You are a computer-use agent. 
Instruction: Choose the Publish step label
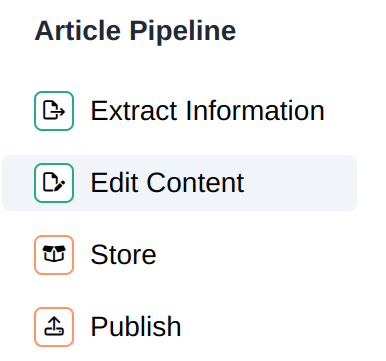coord(136,327)
